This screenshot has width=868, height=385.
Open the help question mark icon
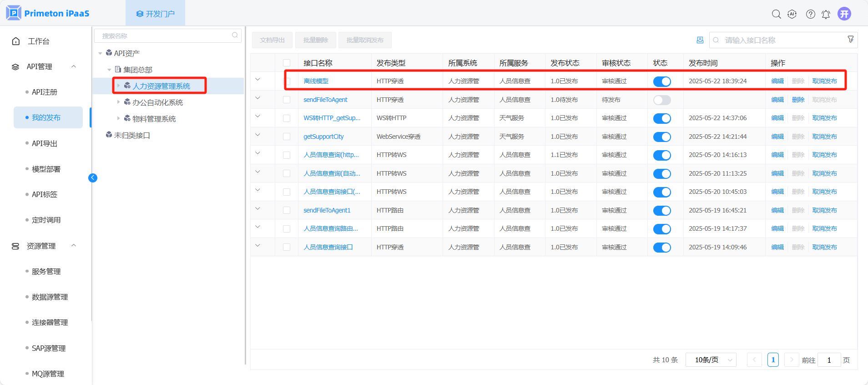pos(810,14)
